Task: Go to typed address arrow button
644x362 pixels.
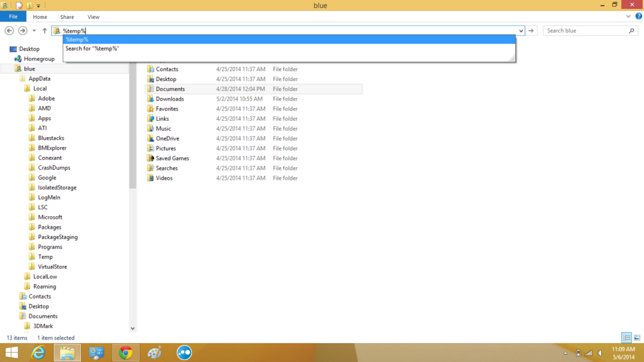Action: tap(531, 31)
